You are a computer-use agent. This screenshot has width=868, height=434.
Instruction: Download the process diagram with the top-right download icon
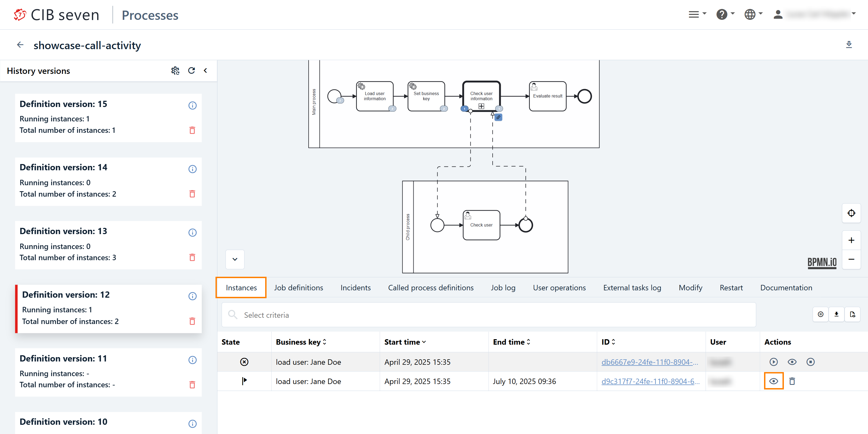pos(848,45)
